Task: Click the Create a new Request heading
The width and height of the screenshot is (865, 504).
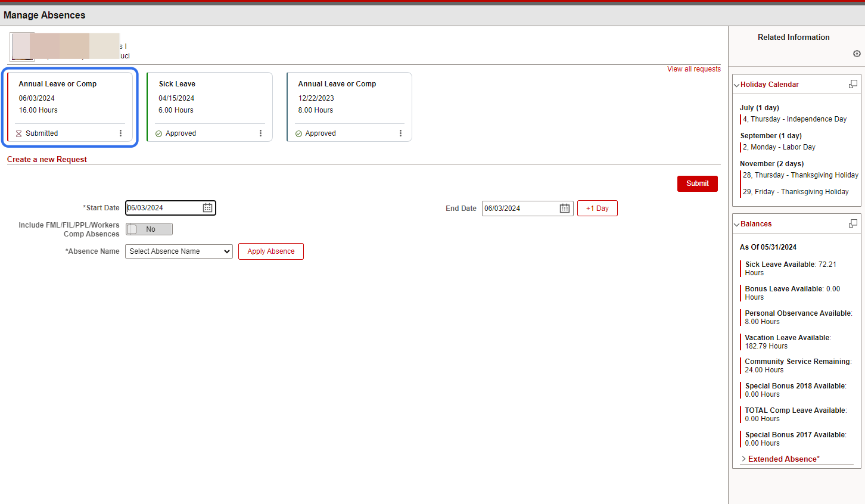Action: tap(47, 160)
